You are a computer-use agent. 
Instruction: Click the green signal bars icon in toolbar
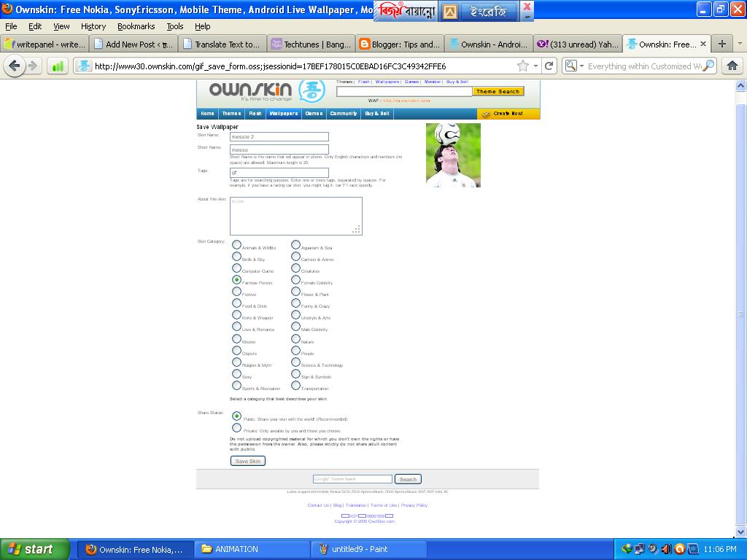(58, 66)
